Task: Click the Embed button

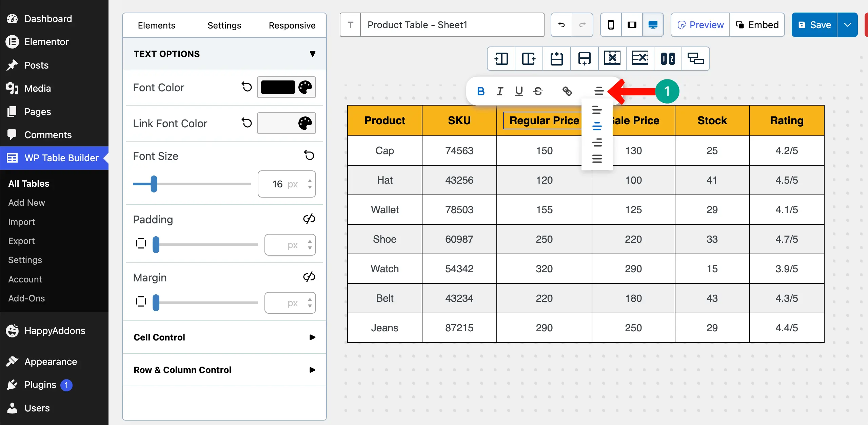Action: [x=757, y=25]
